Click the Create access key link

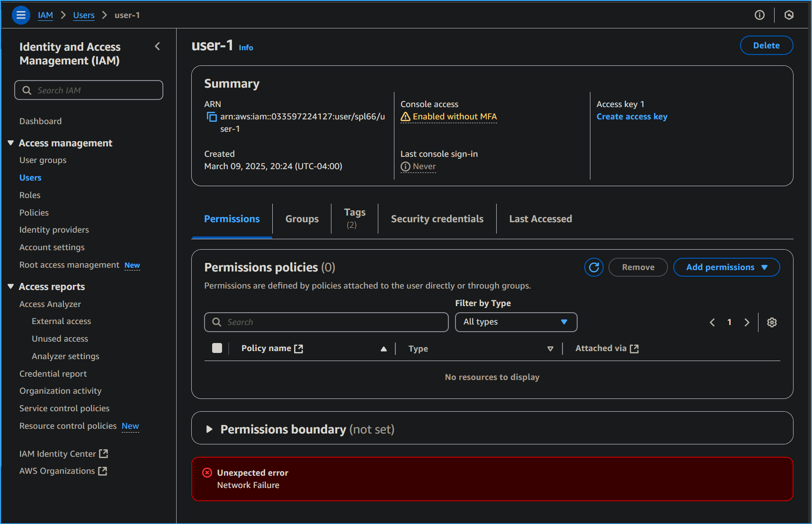pyautogui.click(x=632, y=117)
